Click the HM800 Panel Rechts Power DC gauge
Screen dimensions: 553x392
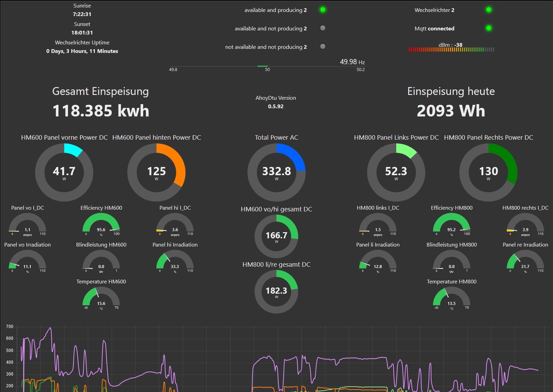[x=488, y=172]
